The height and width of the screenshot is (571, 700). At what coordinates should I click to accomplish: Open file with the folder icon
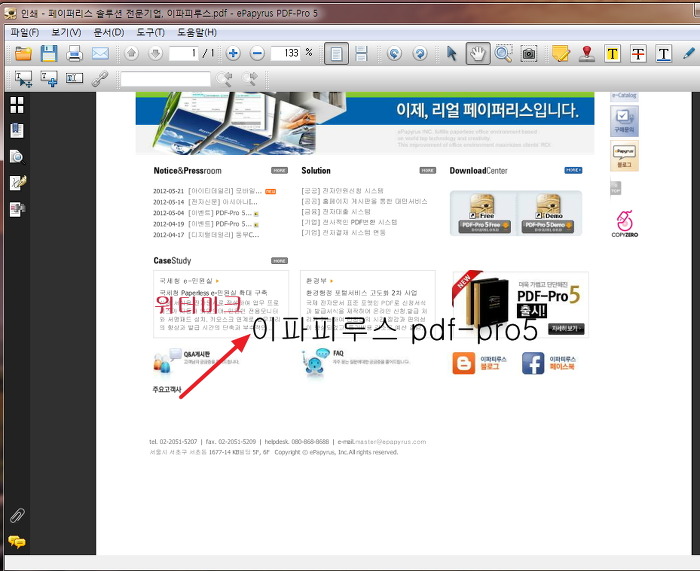coord(23,54)
